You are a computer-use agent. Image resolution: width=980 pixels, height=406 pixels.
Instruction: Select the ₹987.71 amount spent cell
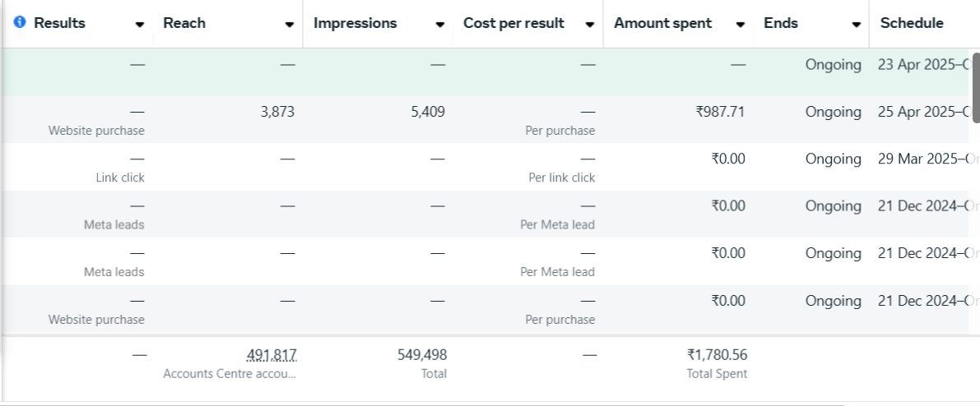tap(720, 112)
